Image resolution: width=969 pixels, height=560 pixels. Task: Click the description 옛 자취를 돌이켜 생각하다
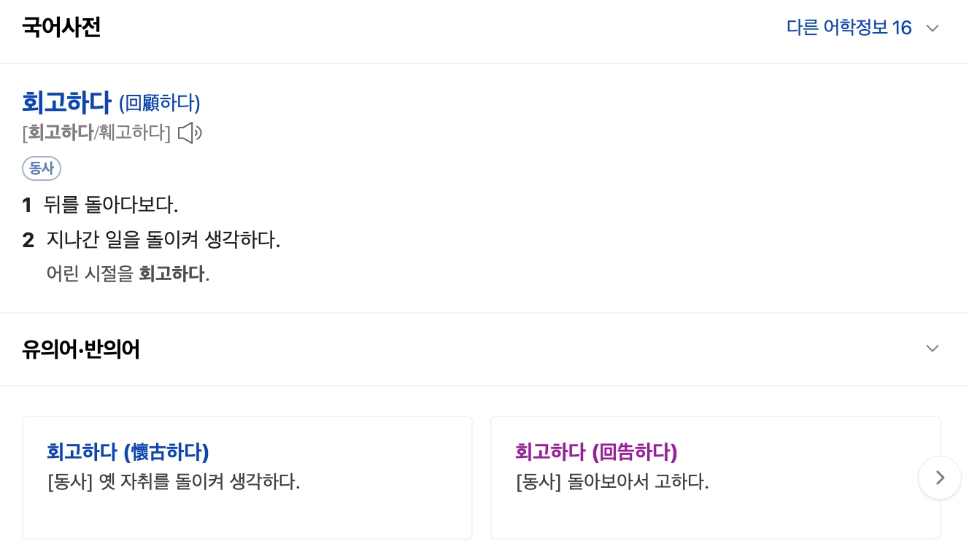click(x=174, y=482)
